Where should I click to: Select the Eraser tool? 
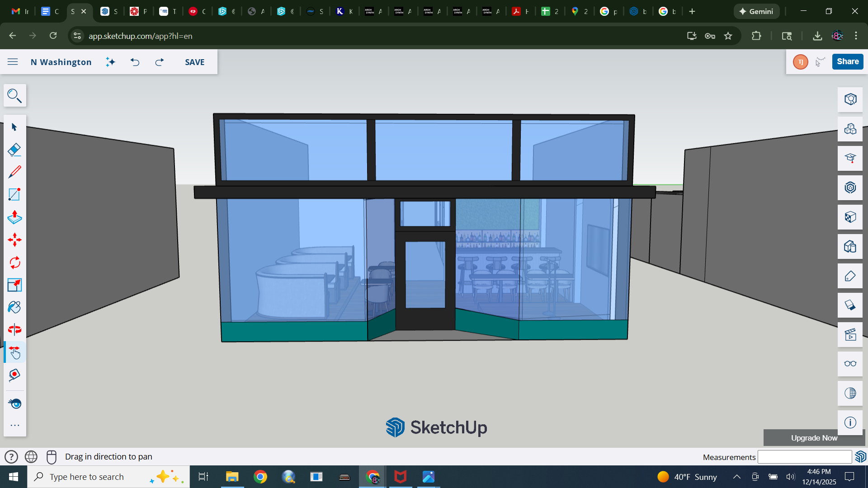(14, 150)
